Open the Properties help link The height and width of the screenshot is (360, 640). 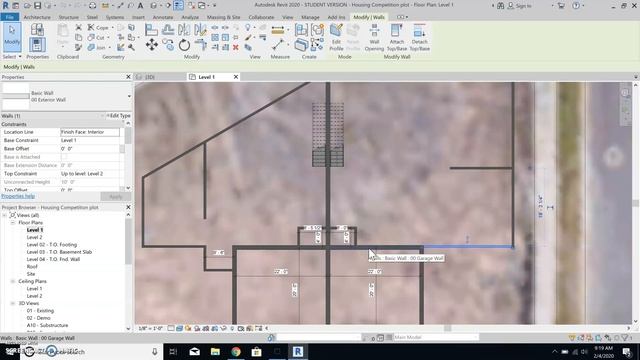point(18,196)
